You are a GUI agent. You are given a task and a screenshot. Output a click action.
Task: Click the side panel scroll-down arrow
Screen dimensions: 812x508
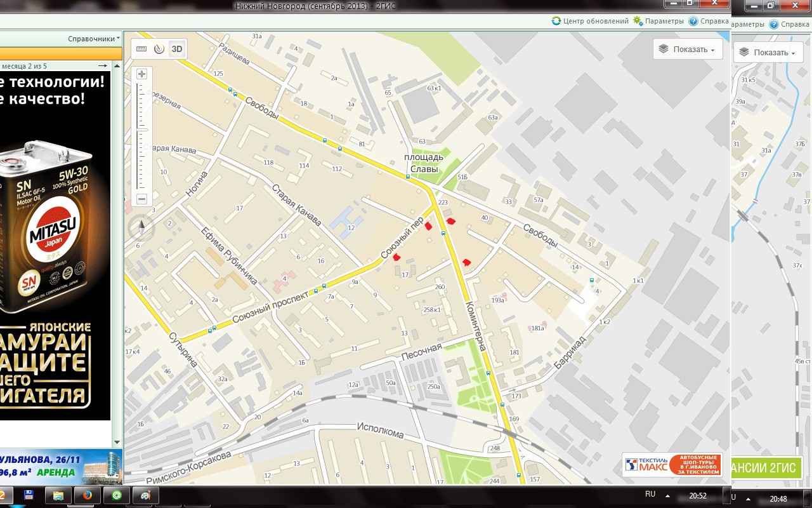pos(117,442)
